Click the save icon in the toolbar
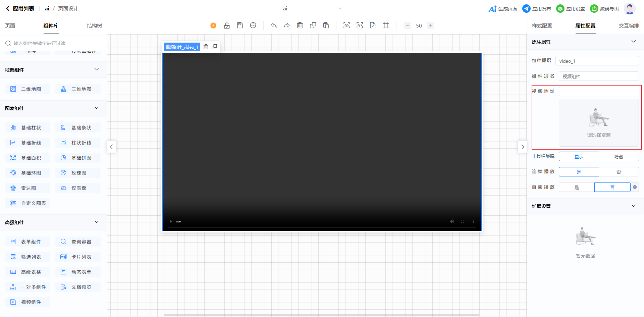This screenshot has width=644, height=317. [x=240, y=25]
